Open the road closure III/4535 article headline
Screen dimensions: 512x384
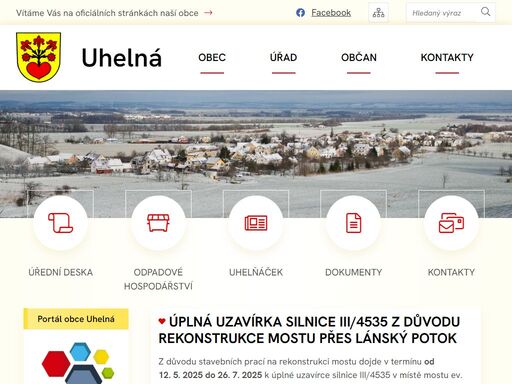[309, 330]
